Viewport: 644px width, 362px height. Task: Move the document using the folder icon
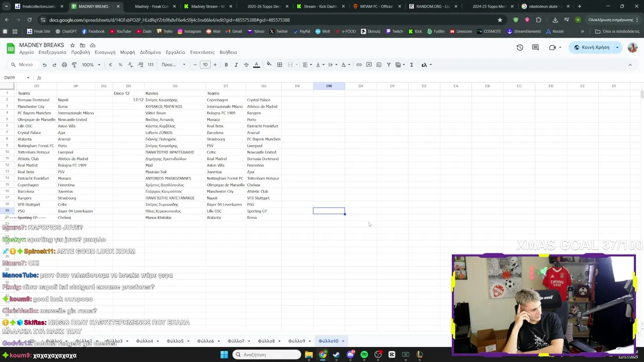[x=83, y=45]
